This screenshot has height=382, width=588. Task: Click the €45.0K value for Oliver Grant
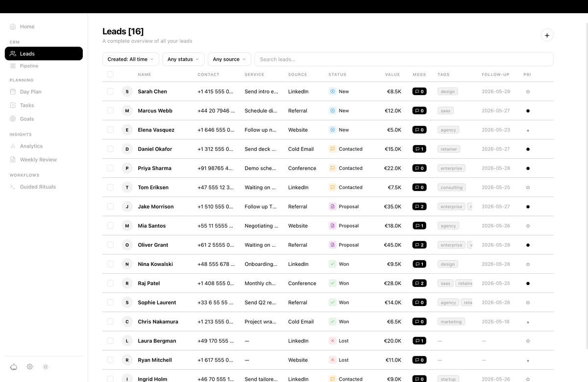click(x=392, y=245)
